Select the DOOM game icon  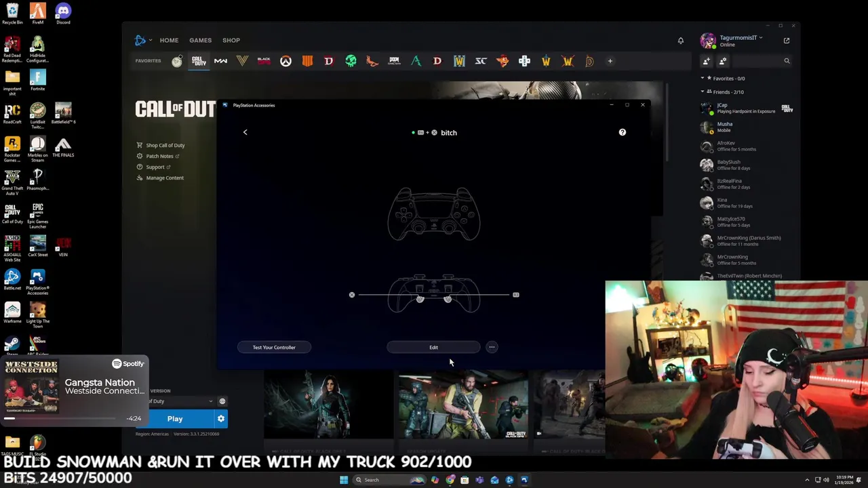tap(394, 61)
